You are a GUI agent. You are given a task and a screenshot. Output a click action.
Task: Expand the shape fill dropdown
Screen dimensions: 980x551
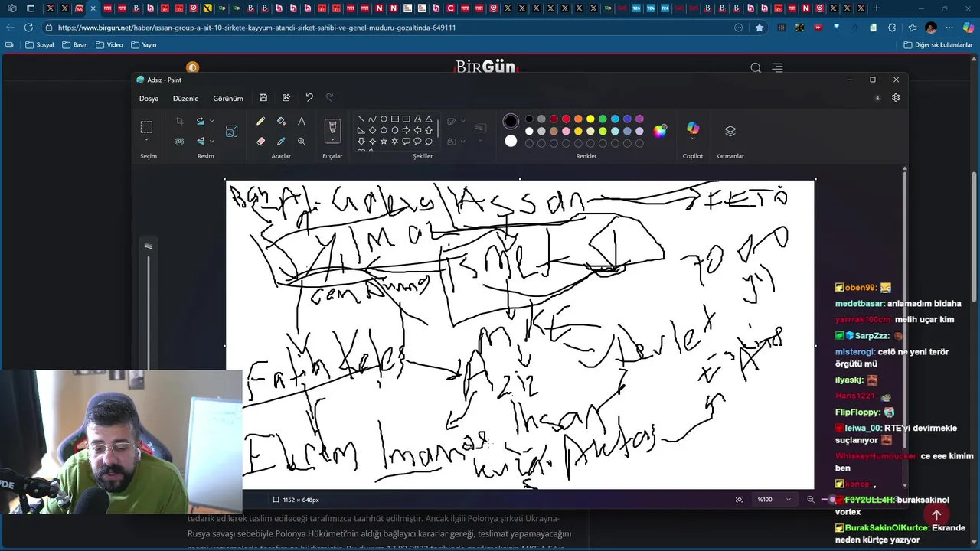click(463, 141)
